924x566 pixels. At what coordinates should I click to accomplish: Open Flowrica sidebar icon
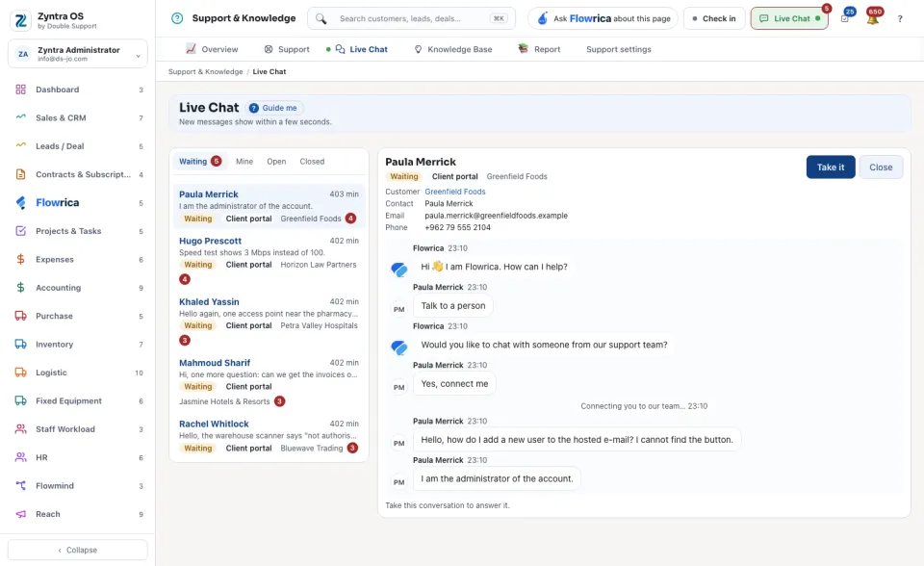tap(20, 203)
